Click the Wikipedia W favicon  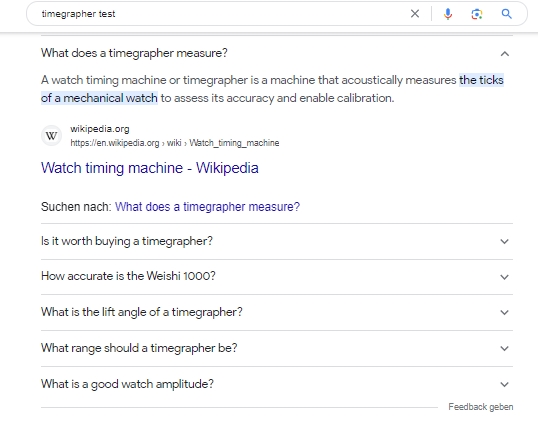(x=51, y=136)
